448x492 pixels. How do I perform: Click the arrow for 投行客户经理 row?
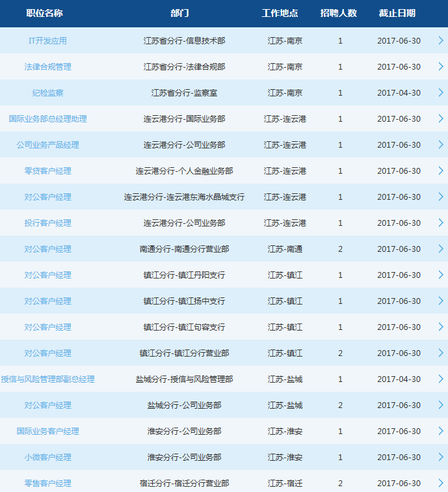(440, 223)
